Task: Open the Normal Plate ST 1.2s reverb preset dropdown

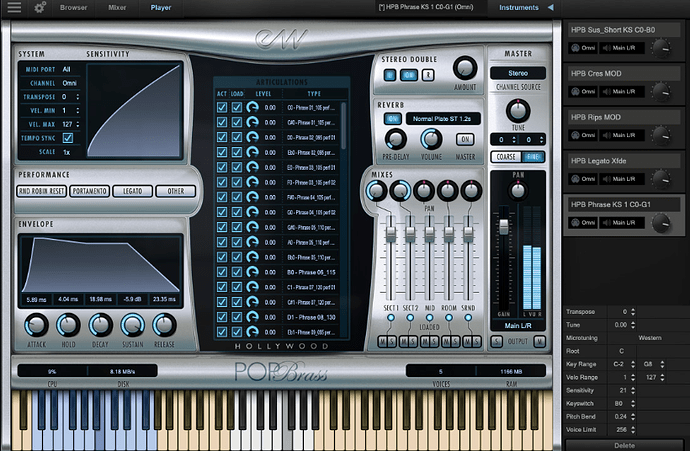Action: coord(443,118)
